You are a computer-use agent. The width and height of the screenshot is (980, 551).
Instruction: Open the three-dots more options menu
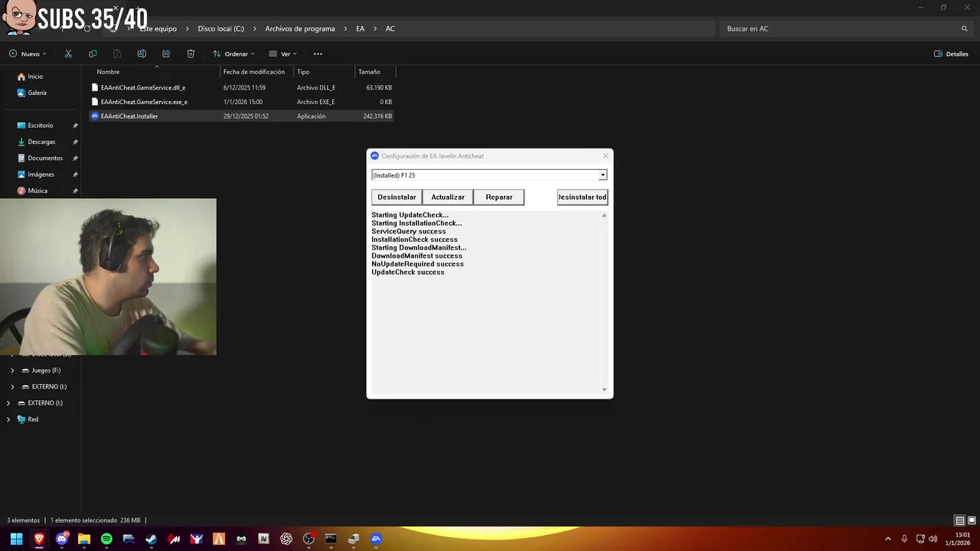318,54
